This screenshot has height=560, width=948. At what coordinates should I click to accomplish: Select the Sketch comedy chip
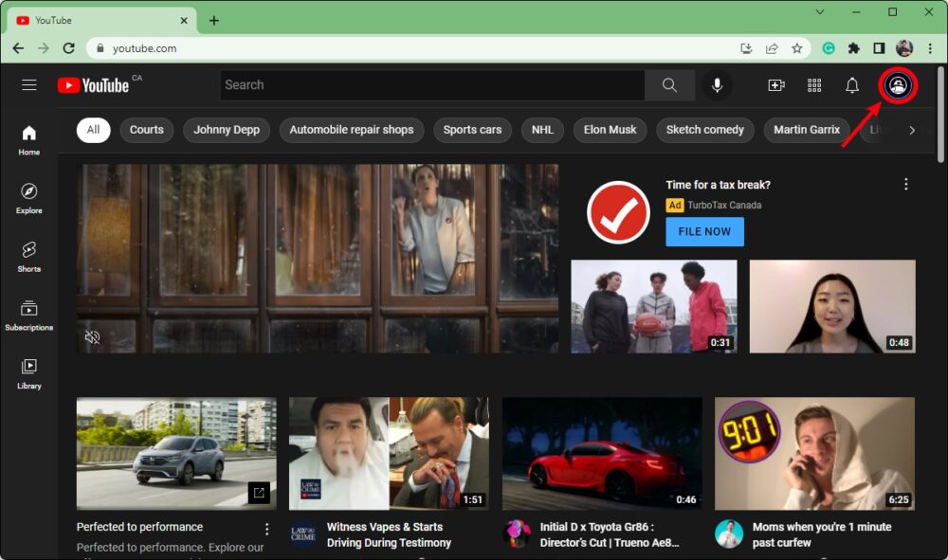[704, 130]
